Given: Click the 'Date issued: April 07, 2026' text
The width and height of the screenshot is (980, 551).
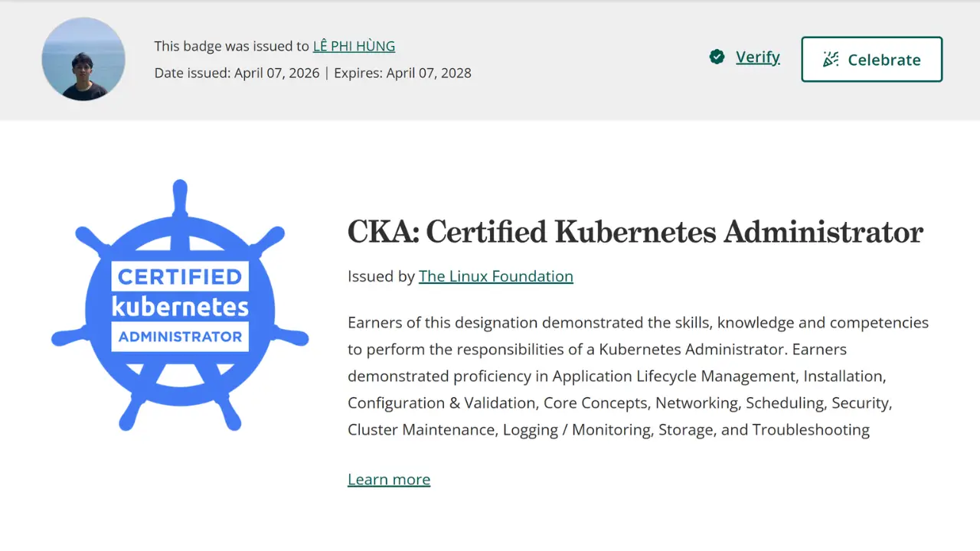Looking at the screenshot, I should 237,73.
